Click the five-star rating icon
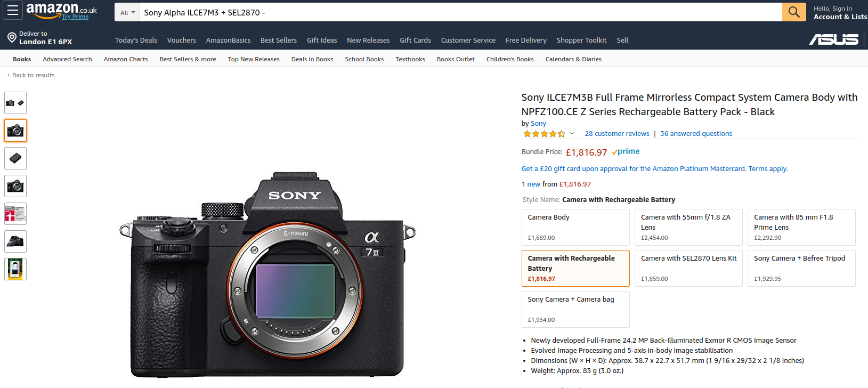868x388 pixels. tap(544, 134)
